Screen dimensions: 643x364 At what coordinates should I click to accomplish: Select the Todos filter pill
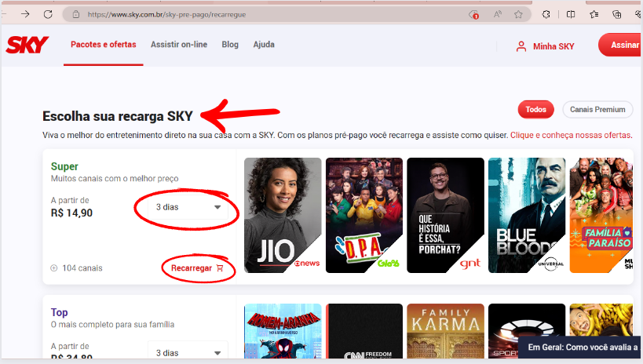point(536,110)
